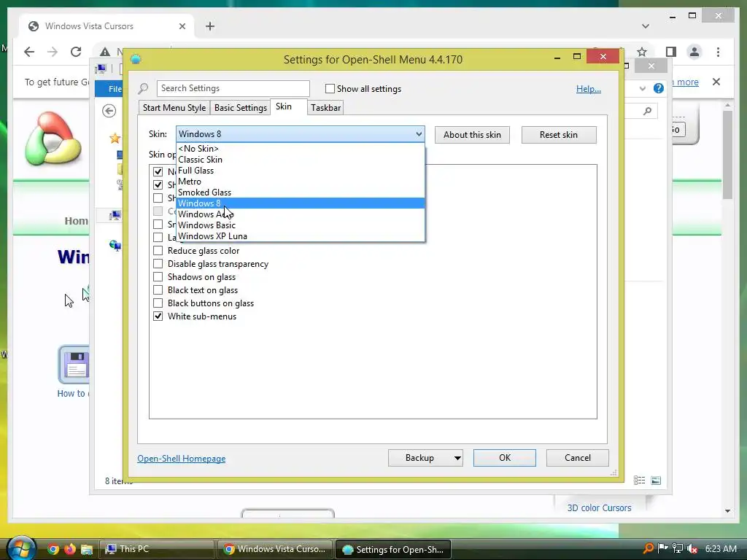Choose Metro from skin list
The height and width of the screenshot is (560, 747).
click(300, 182)
